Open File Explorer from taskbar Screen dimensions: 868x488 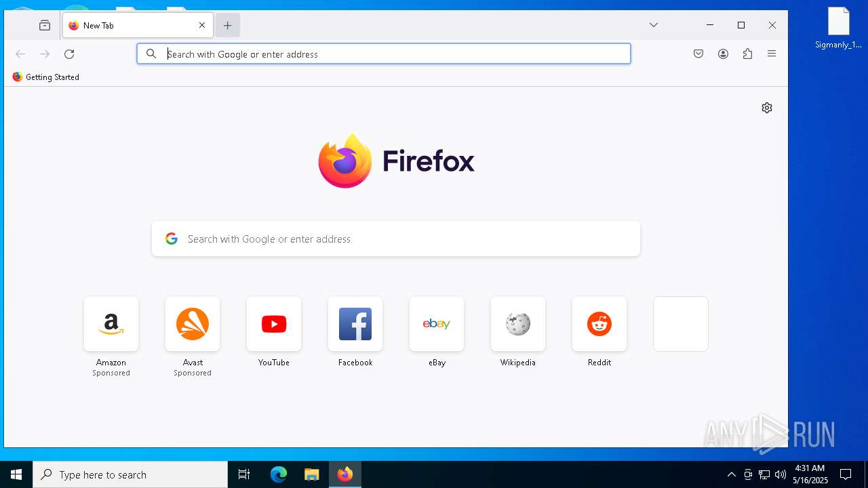pyautogui.click(x=311, y=474)
